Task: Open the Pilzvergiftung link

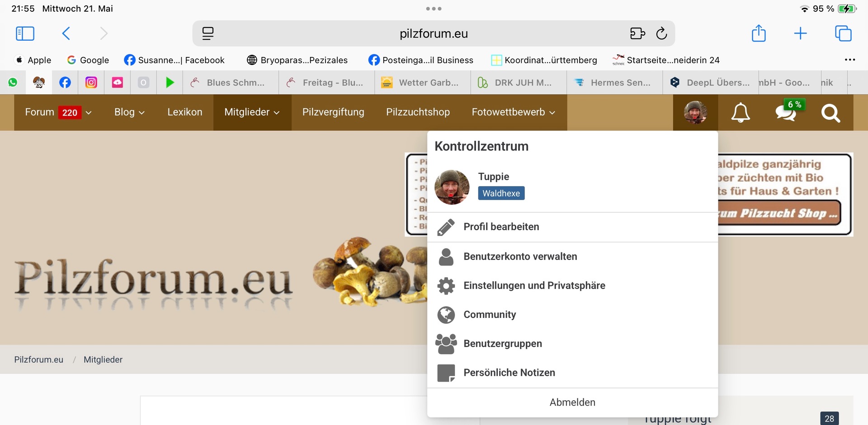Action: pos(333,112)
